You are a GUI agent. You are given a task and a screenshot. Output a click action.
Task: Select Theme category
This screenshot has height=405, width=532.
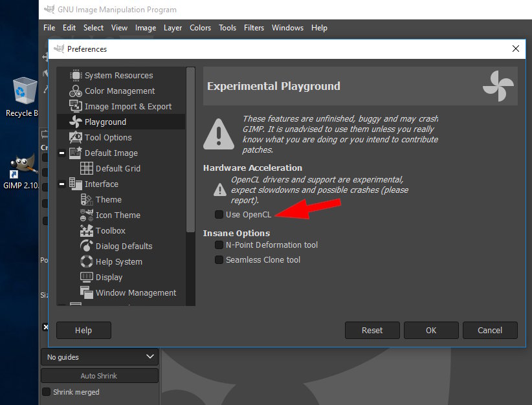[x=121, y=199]
